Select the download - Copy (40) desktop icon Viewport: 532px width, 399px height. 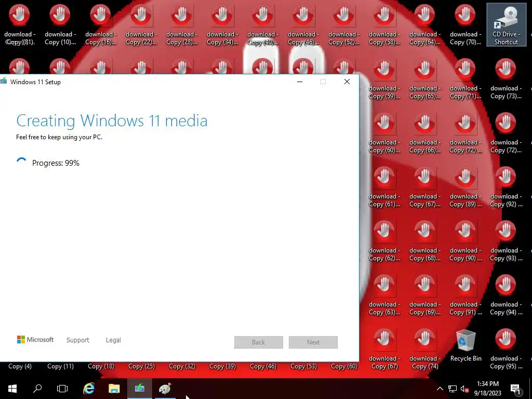(x=262, y=25)
